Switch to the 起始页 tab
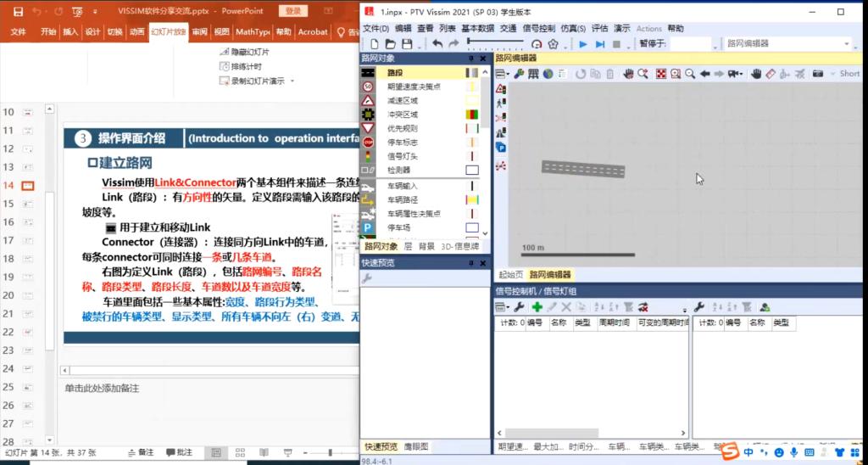The width and height of the screenshot is (868, 465). click(x=510, y=274)
